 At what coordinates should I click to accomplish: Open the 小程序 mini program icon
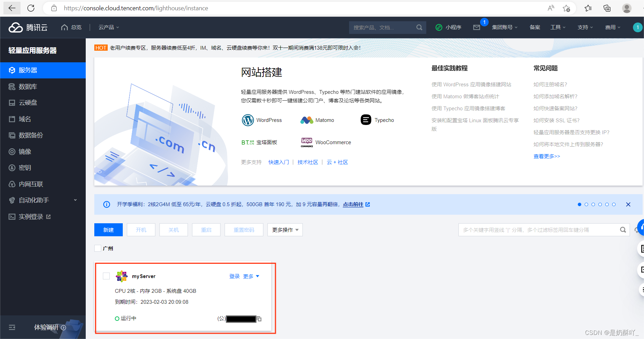[439, 27]
